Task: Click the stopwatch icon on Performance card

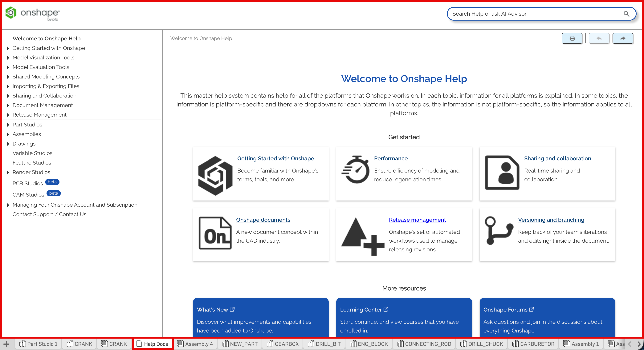Action: pos(355,170)
